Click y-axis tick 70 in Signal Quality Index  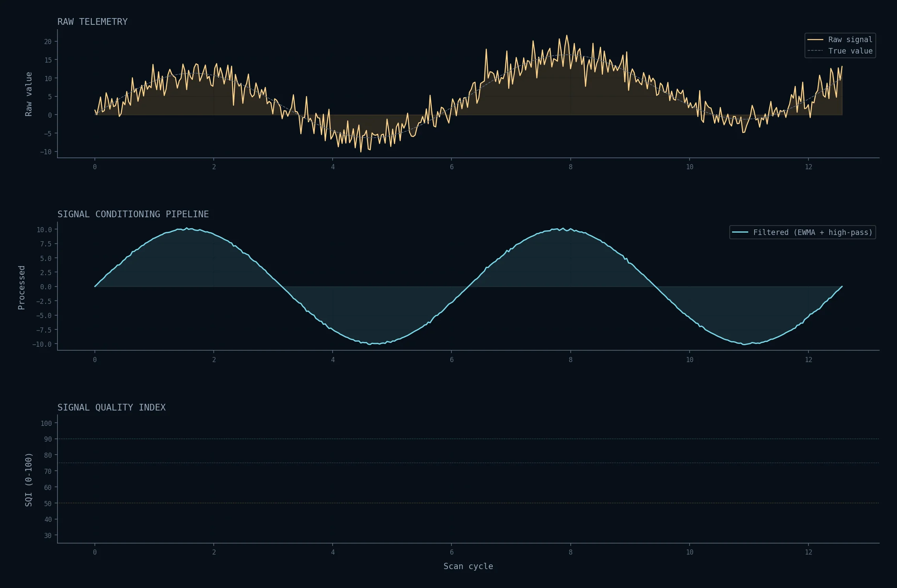click(48, 472)
